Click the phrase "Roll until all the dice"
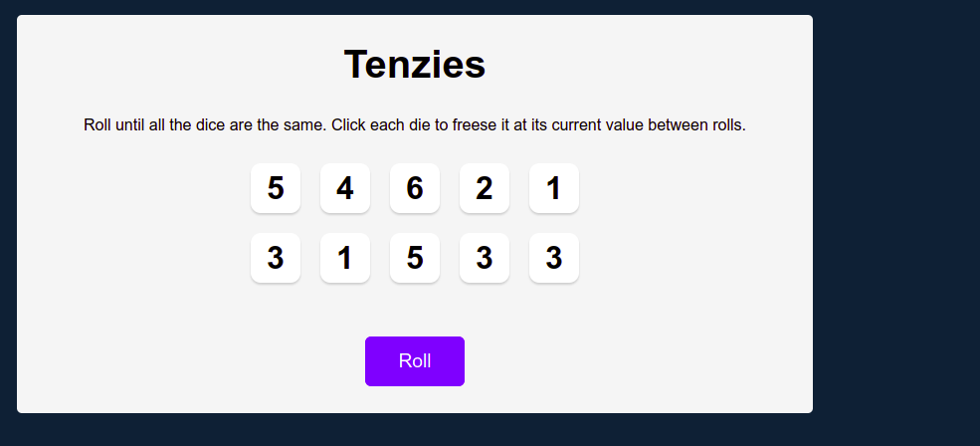980x446 pixels. pyautogui.click(x=148, y=125)
